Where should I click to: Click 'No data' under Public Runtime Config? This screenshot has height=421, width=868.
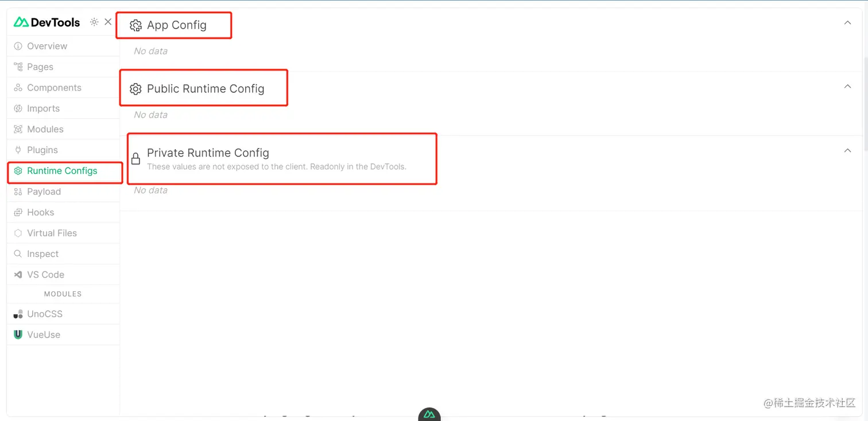click(x=150, y=115)
